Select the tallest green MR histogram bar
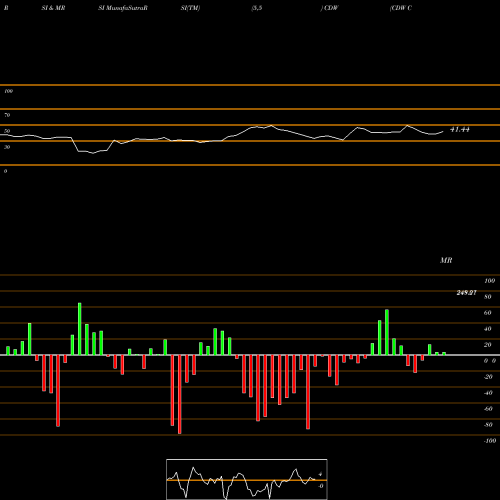This screenshot has height=500, width=500. tap(80, 329)
